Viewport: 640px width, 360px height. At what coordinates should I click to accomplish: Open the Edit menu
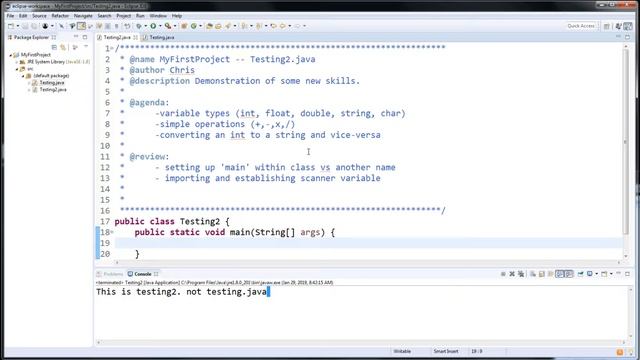point(23,16)
